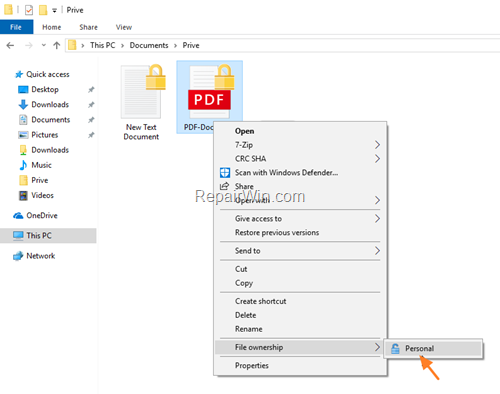Select the encrypted PDF-Doc file thumbnail
Viewport: 500px width, 394px height.
[x=209, y=92]
